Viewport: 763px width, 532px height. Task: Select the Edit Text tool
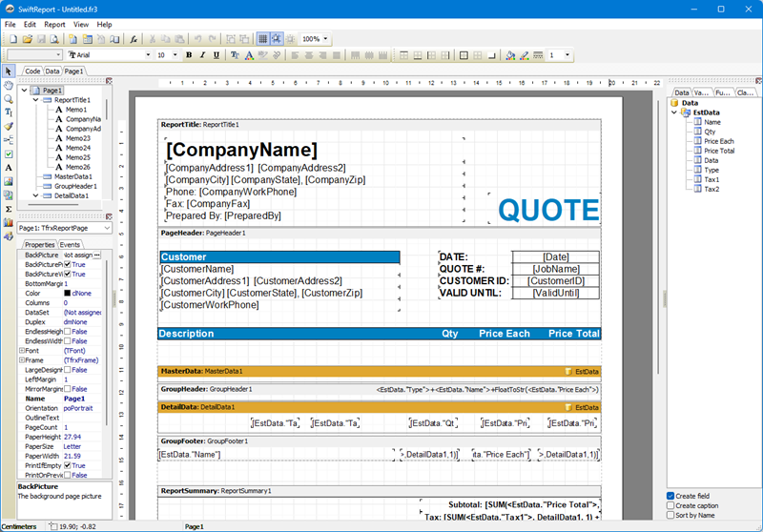coord(9,113)
